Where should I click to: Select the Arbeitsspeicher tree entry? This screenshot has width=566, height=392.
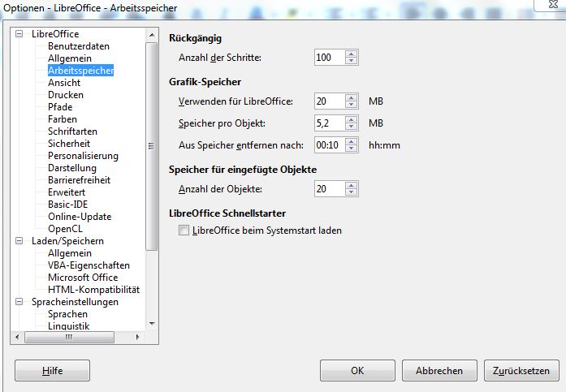coord(81,71)
